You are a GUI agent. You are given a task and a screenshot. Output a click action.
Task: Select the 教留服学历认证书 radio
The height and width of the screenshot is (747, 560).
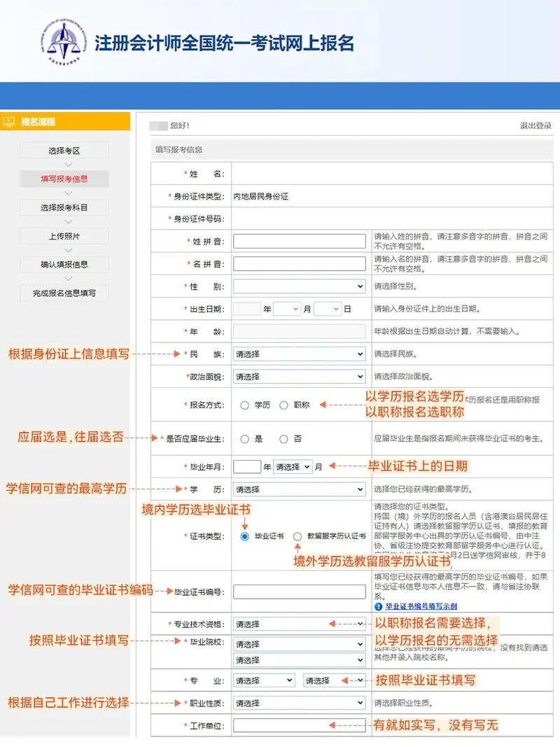coord(297,536)
